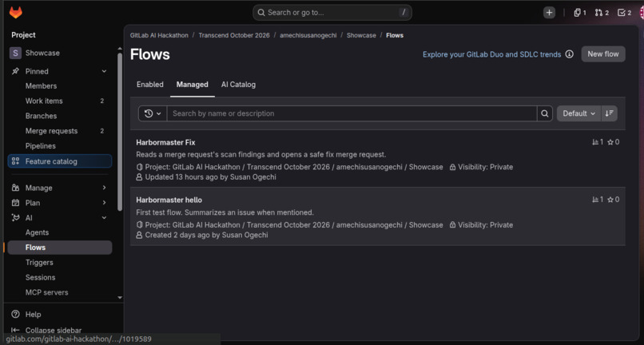644x345 pixels.
Task: Click the lock icon on Harbormaster Fix visibility
Action: (x=452, y=167)
